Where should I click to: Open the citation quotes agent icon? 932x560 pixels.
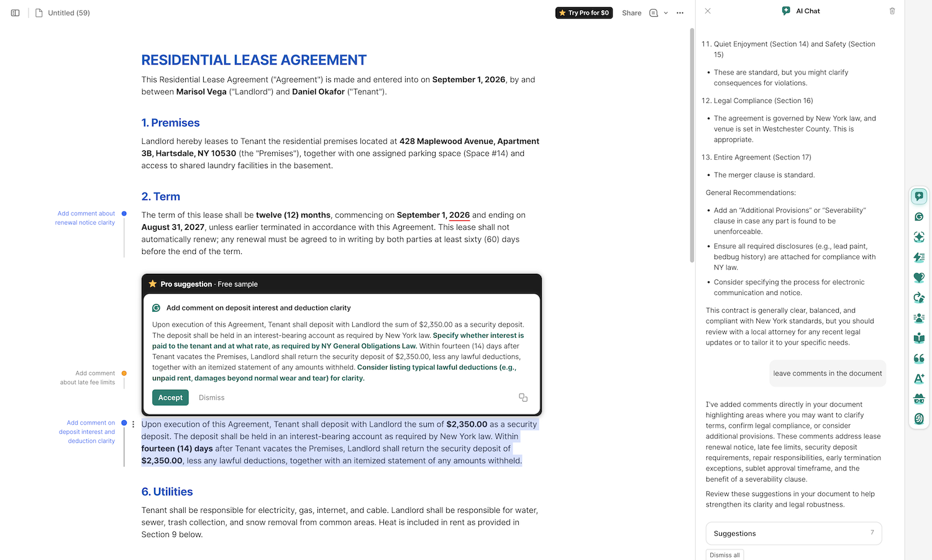pos(919,358)
